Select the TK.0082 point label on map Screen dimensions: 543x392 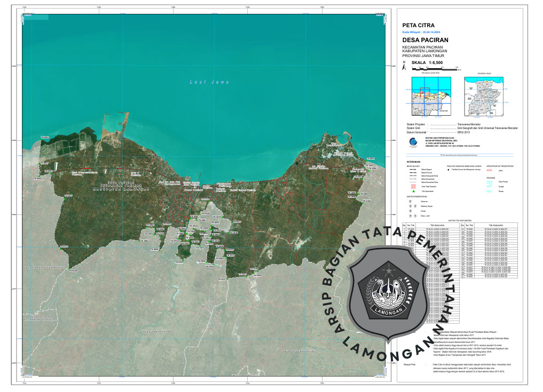(45, 138)
